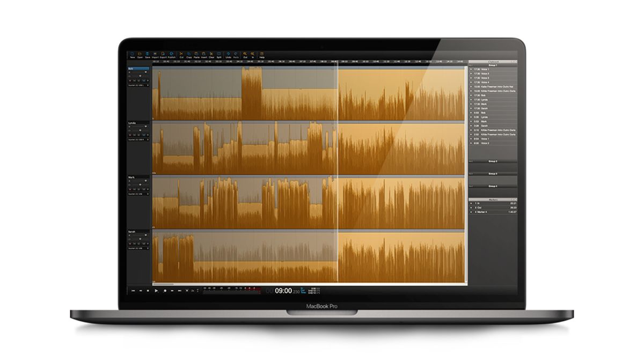Viewport: 644px width, 362px height.
Task: Arm the Bob track for recording
Action: (x=130, y=80)
